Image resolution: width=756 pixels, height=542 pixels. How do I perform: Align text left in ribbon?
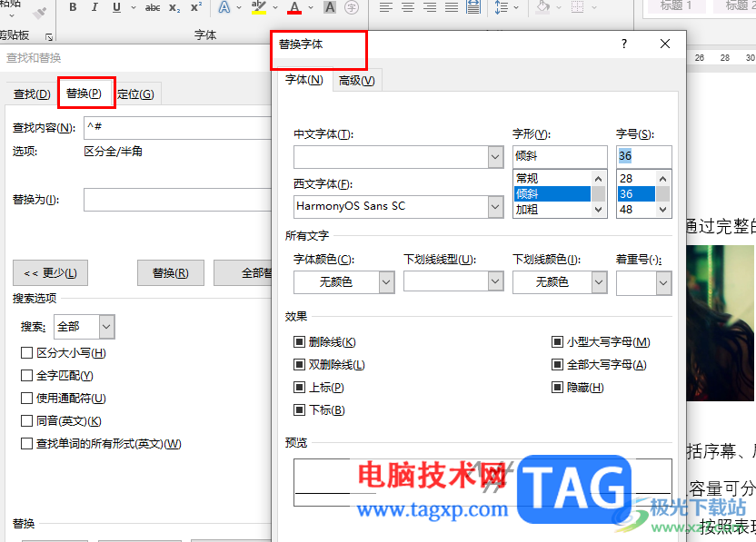click(x=385, y=7)
